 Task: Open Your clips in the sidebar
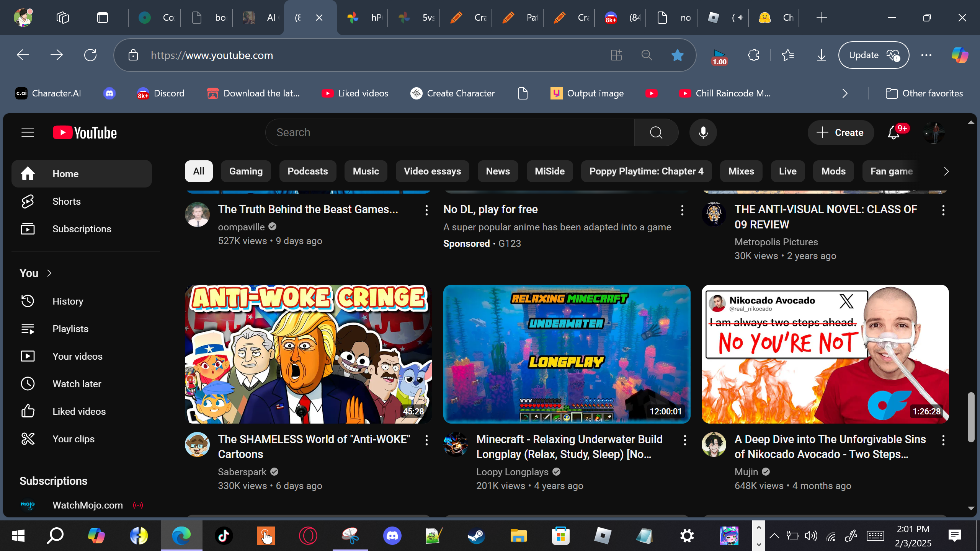coord(82,439)
